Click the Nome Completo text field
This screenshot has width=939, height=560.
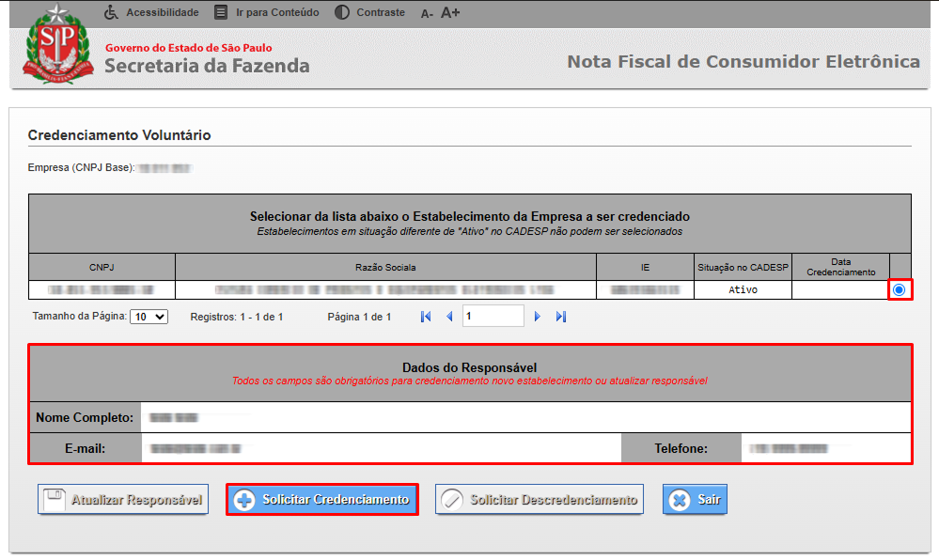click(x=524, y=416)
